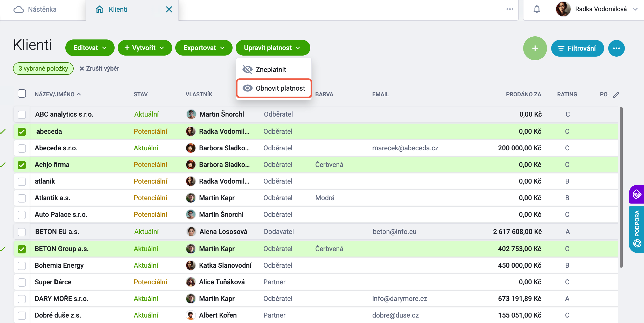
Task: Click Martin Šnorchl avatar in ABC analytics row
Action: click(191, 114)
